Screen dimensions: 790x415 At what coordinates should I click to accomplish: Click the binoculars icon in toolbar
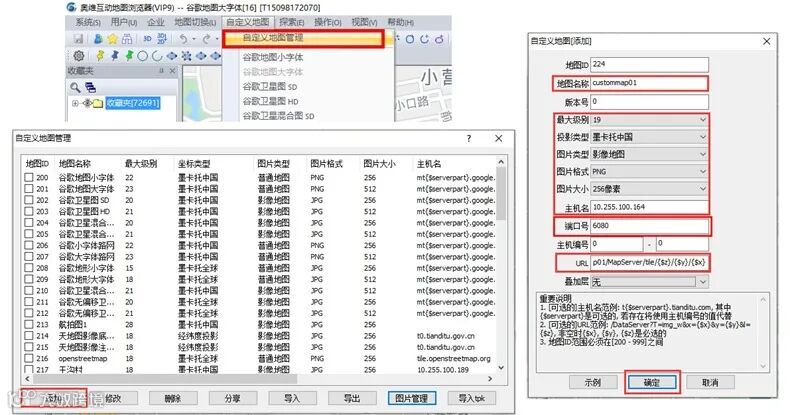click(x=127, y=39)
